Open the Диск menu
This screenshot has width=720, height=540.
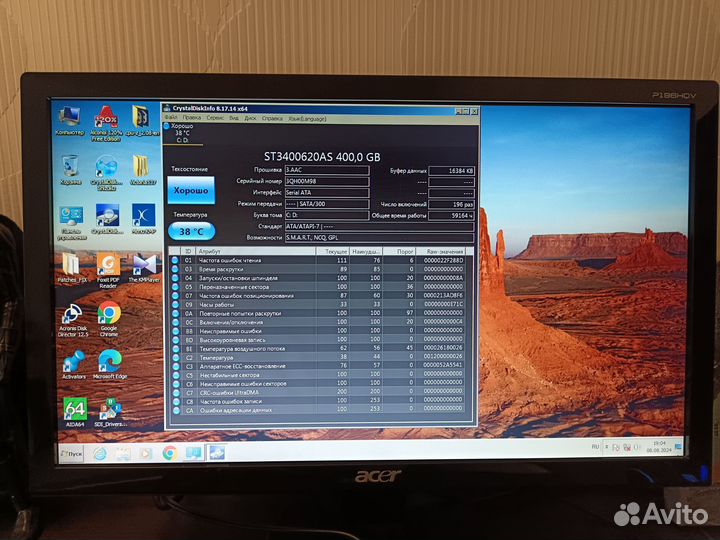point(250,117)
